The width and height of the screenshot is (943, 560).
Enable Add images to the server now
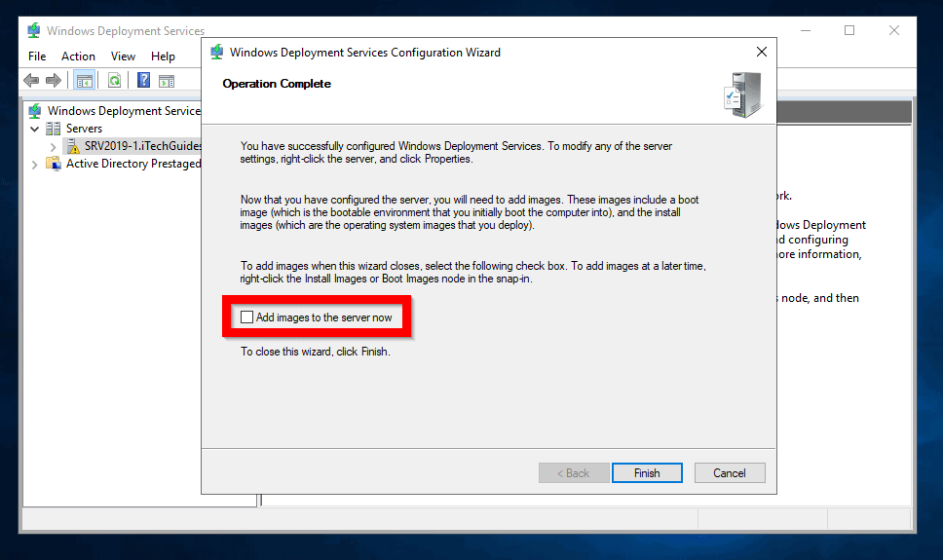click(x=247, y=317)
